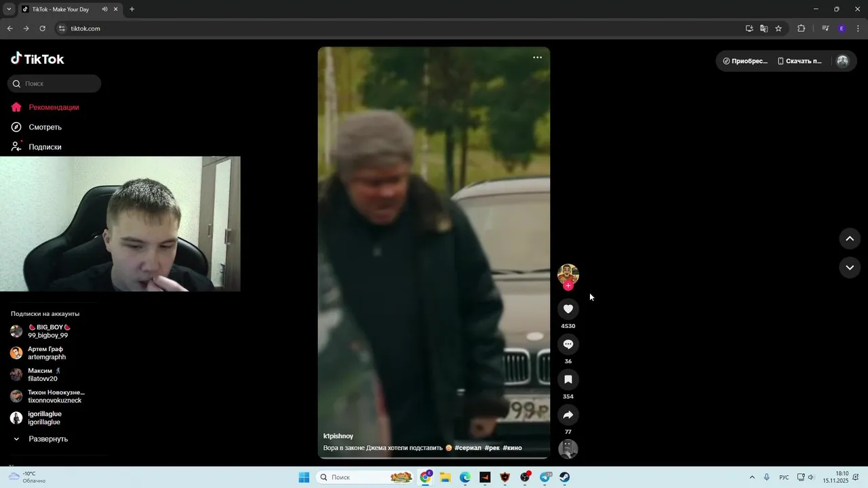The image size is (868, 488).
Task: Click the microphone tray icon
Action: (x=767, y=477)
